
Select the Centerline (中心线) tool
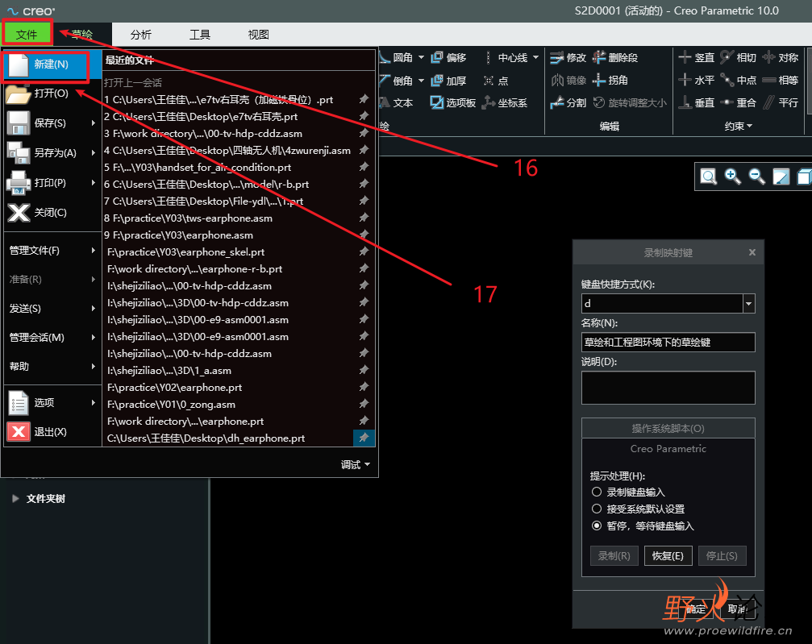click(x=506, y=57)
